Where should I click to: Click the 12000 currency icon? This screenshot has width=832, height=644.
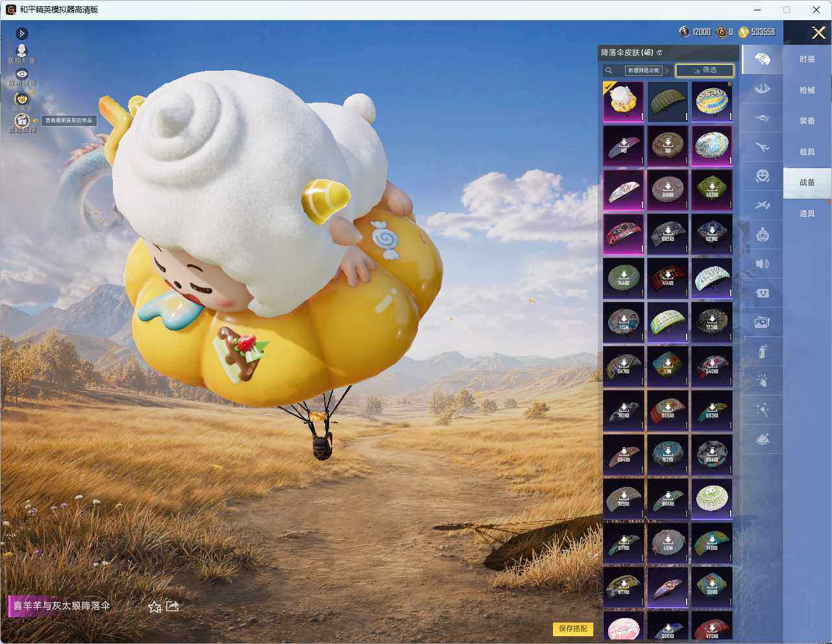coord(684,32)
